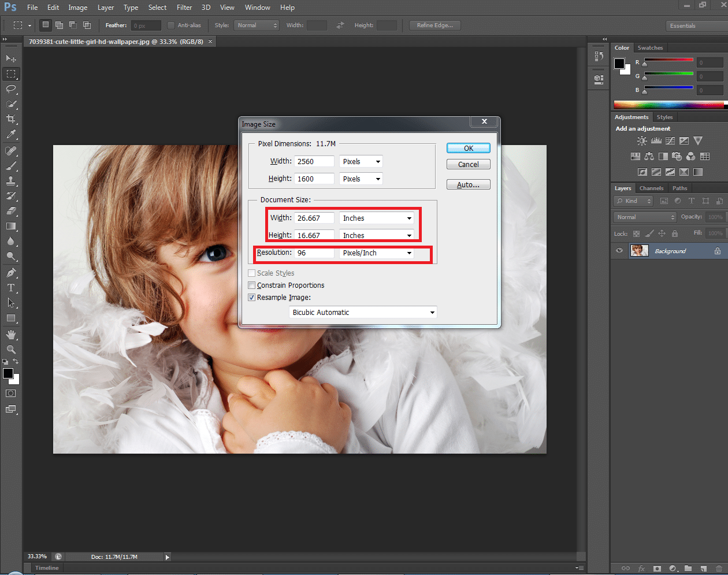Select the Zoom tool
This screenshot has height=575, width=728.
(10, 350)
